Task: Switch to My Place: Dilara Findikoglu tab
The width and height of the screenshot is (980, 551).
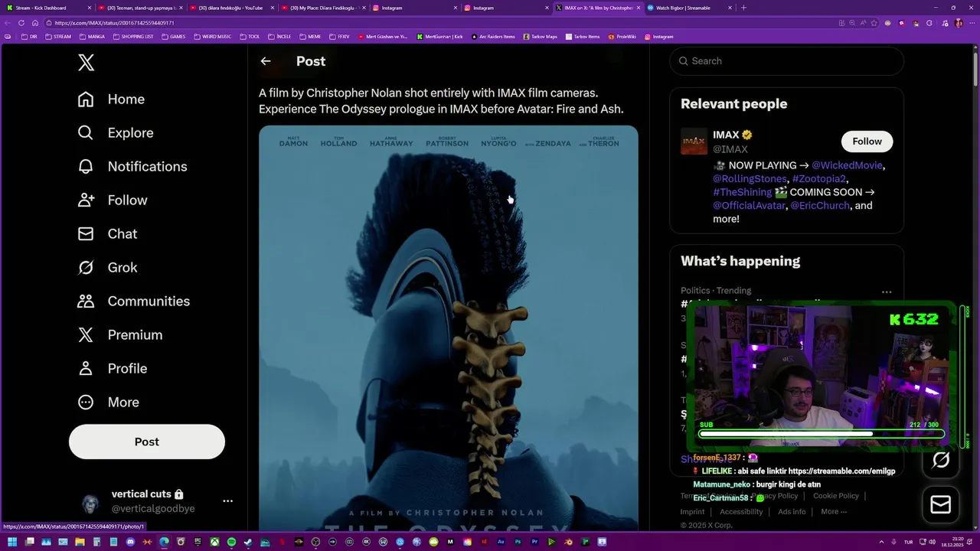Action: point(322,8)
